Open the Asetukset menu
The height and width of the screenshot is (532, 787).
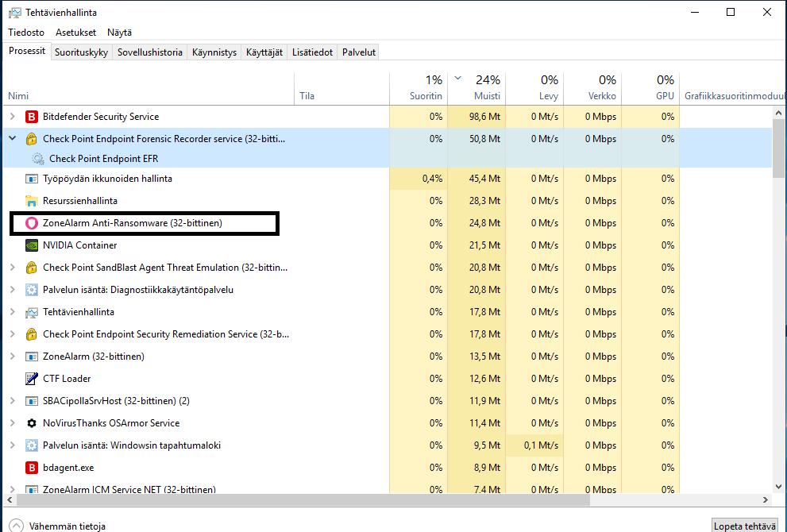click(x=75, y=33)
